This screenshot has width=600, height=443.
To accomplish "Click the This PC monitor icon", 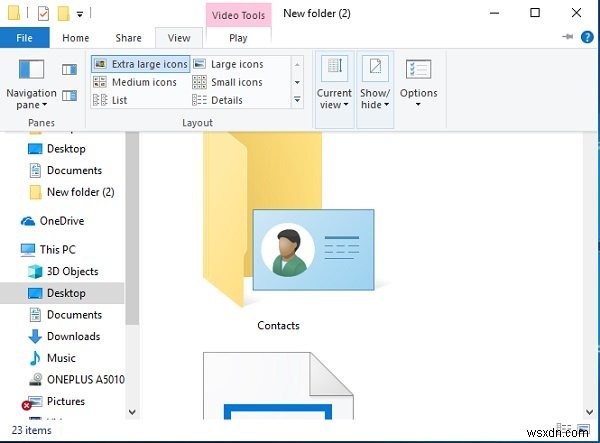I will pyautogui.click(x=28, y=250).
